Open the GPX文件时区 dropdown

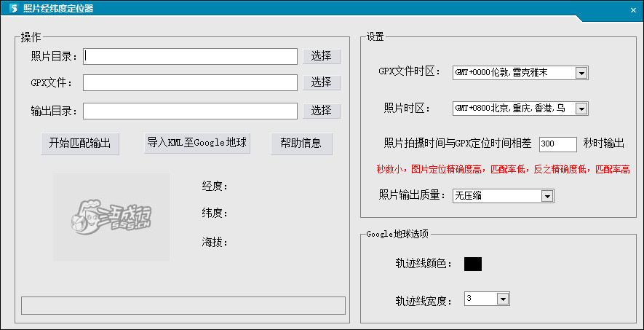(520, 73)
